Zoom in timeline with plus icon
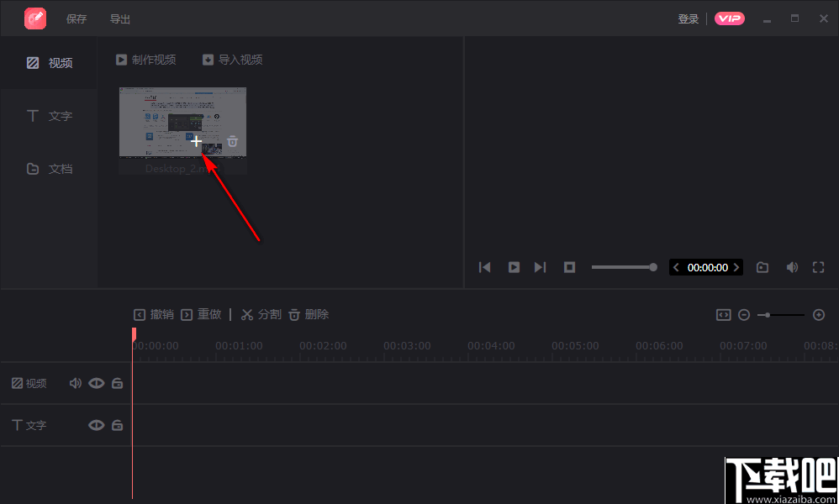The image size is (839, 504). 819,315
